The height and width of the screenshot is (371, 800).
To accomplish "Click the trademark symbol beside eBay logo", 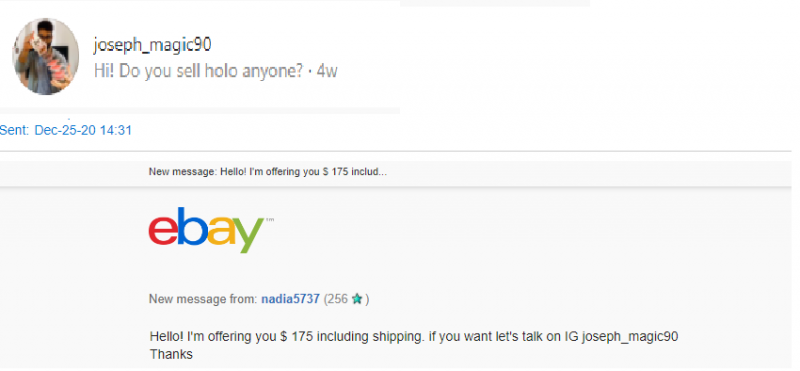I will point(270,220).
